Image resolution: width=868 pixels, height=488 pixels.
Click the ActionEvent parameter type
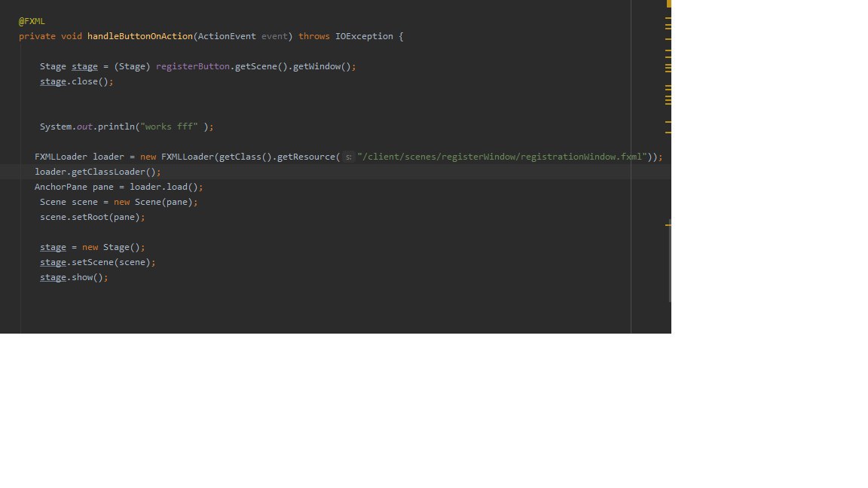point(227,36)
